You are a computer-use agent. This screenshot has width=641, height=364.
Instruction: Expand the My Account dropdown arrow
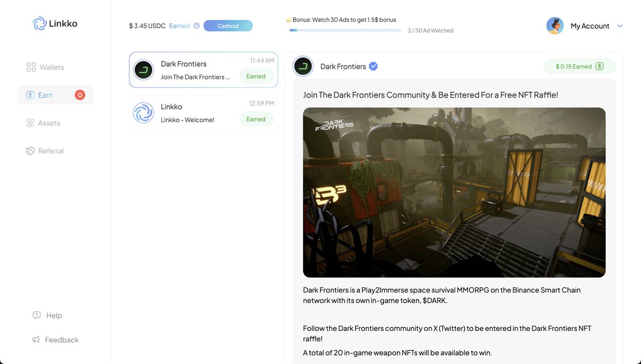[x=620, y=26]
